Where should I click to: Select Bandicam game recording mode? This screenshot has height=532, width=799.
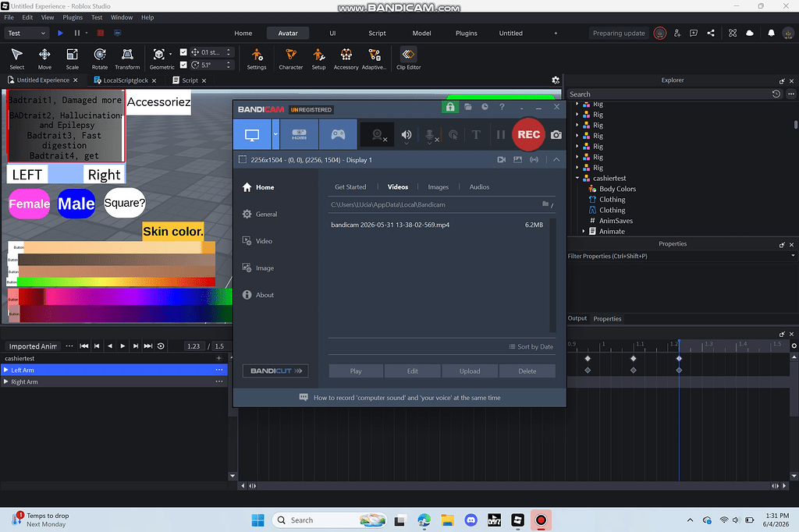pos(338,134)
